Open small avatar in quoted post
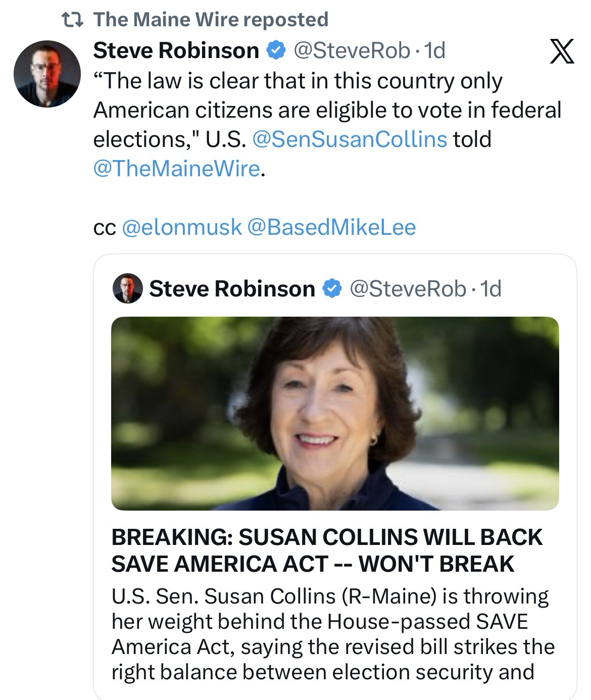Screen dimensions: 591x700 127,289
